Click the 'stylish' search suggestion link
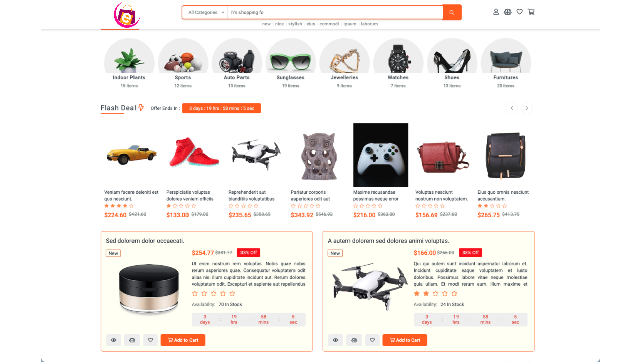The image size is (644, 362). point(295,24)
